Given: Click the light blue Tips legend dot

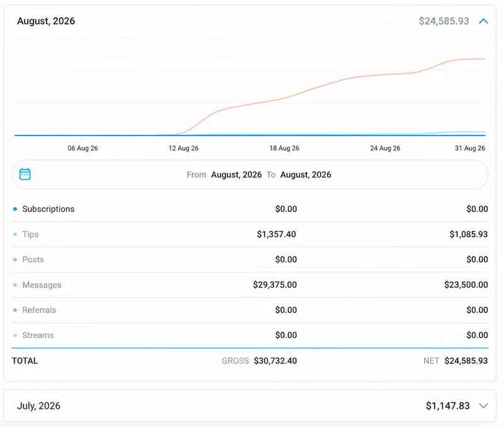Looking at the screenshot, I should click(15, 234).
